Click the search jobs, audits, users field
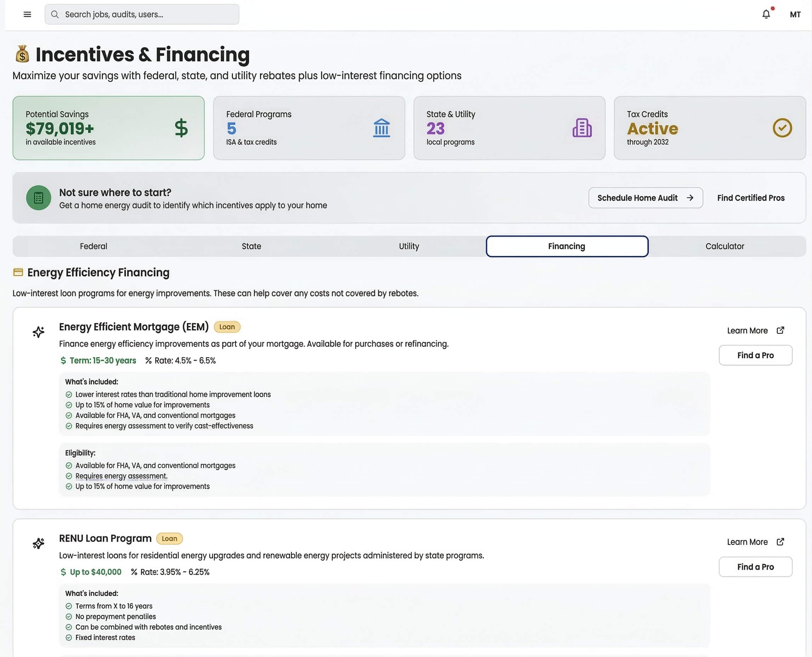 (x=142, y=15)
